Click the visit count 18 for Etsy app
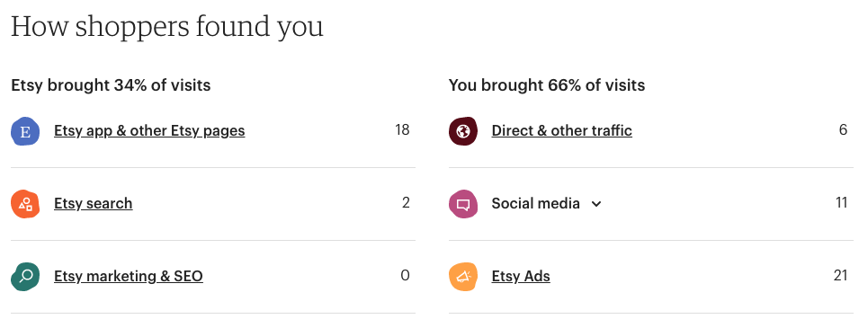Viewport: 868px width, 328px height. coord(402,130)
